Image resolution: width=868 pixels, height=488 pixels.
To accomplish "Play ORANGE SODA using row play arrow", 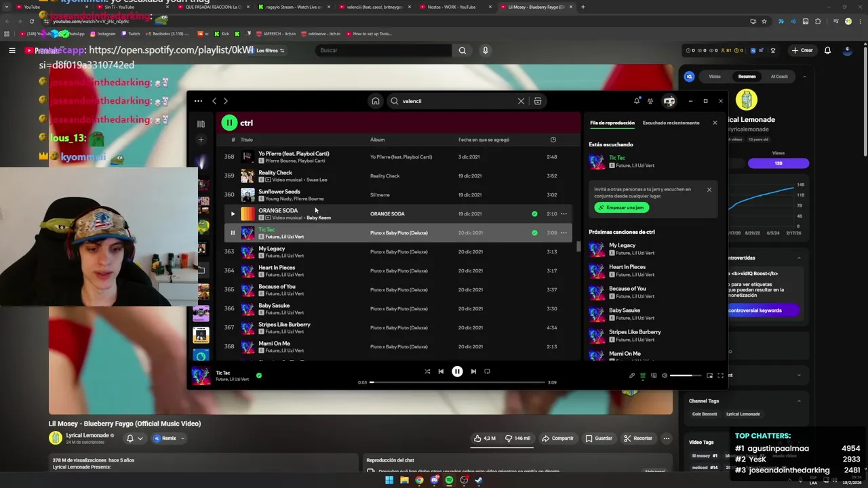I will coord(233,213).
